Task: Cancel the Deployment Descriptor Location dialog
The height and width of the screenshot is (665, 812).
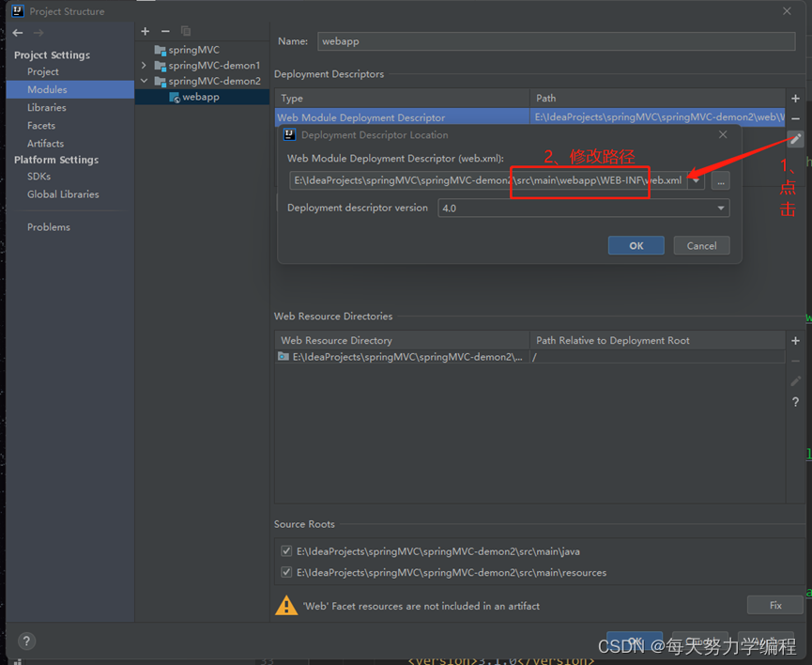Action: (701, 246)
